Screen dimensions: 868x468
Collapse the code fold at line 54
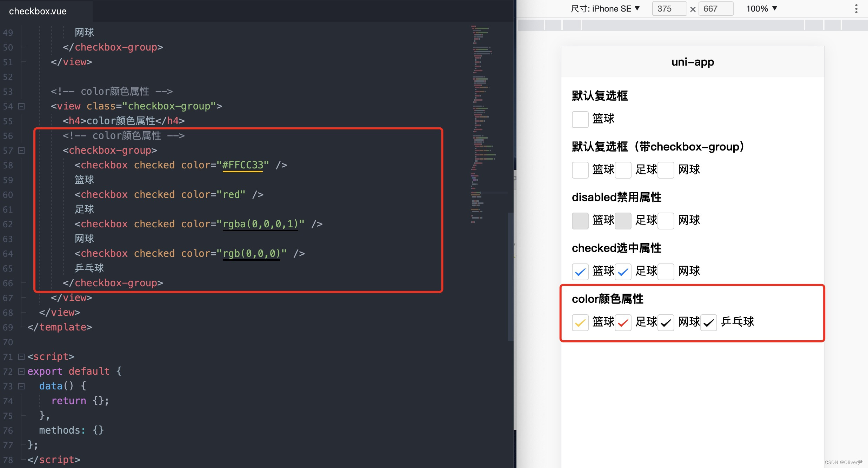[x=21, y=106]
